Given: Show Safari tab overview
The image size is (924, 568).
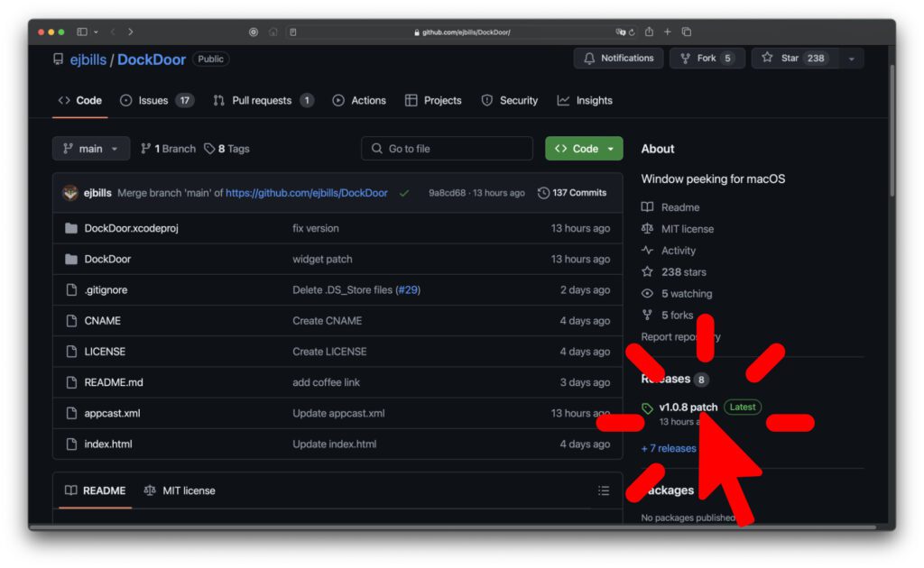Looking at the screenshot, I should coord(687,32).
